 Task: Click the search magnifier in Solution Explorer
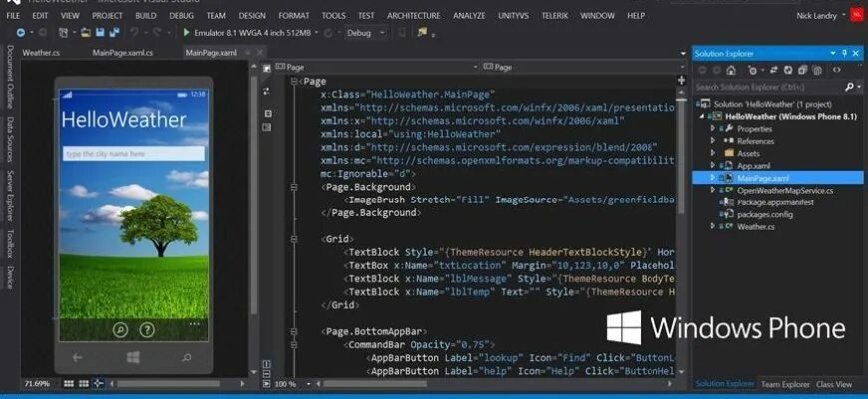[850, 87]
